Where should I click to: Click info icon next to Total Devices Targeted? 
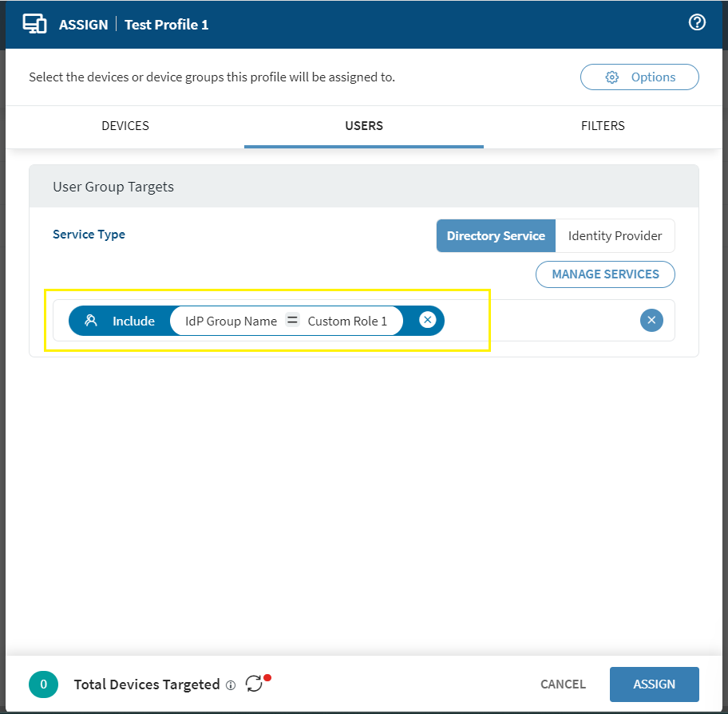click(x=231, y=685)
